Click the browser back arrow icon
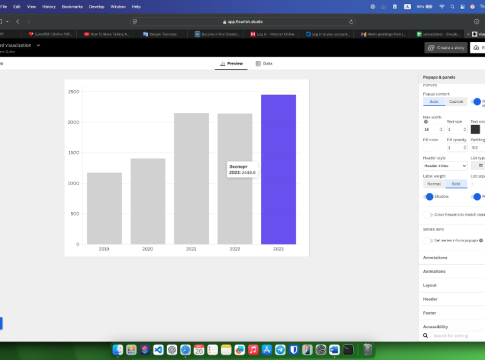The width and height of the screenshot is (485, 360). point(18,21)
